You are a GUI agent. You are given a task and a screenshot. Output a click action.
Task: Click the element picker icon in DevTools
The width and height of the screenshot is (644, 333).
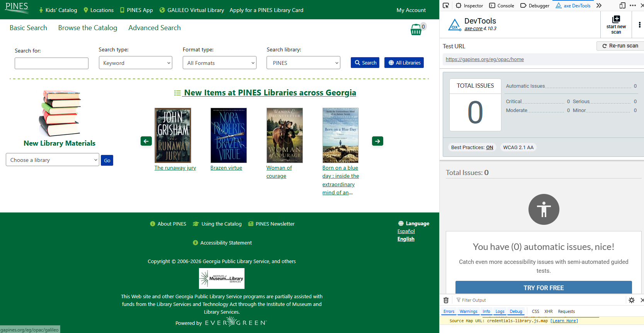[446, 5]
